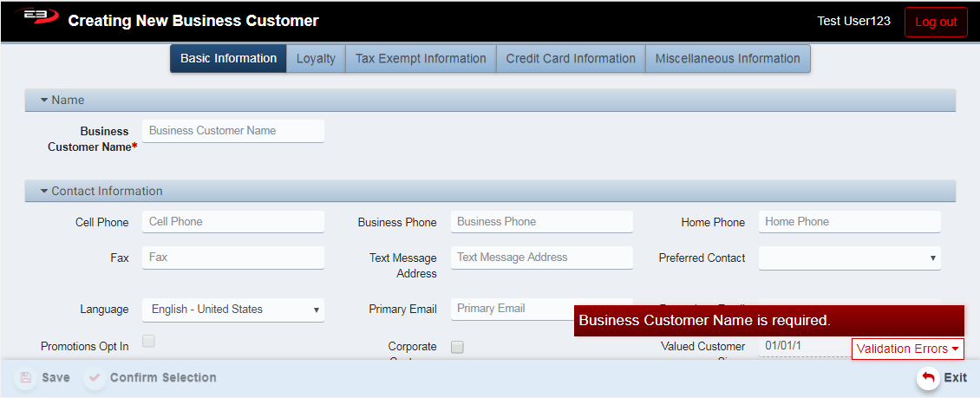980x398 pixels.
Task: Enable the Corporate Customer checkbox
Action: point(457,347)
